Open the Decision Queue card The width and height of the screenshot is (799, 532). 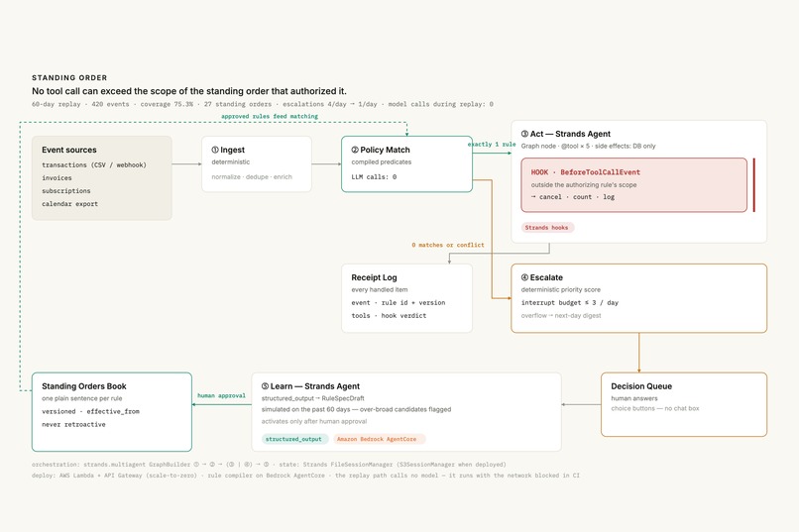point(683,404)
